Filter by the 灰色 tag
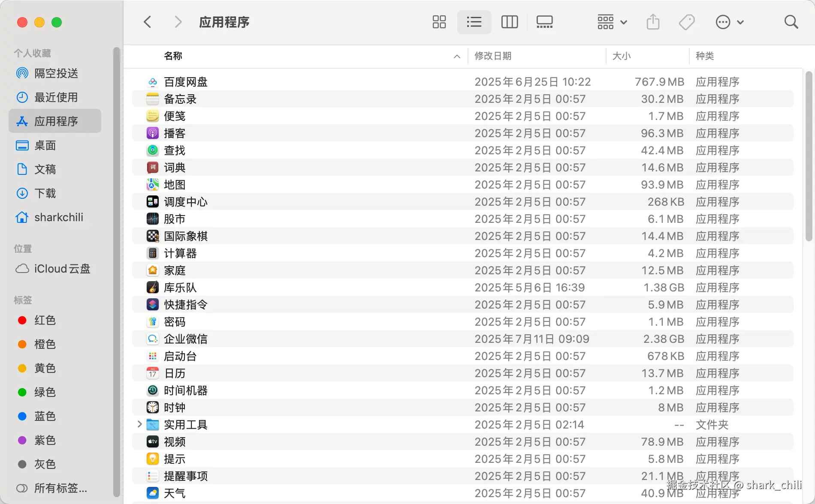The height and width of the screenshot is (504, 815). click(55, 464)
